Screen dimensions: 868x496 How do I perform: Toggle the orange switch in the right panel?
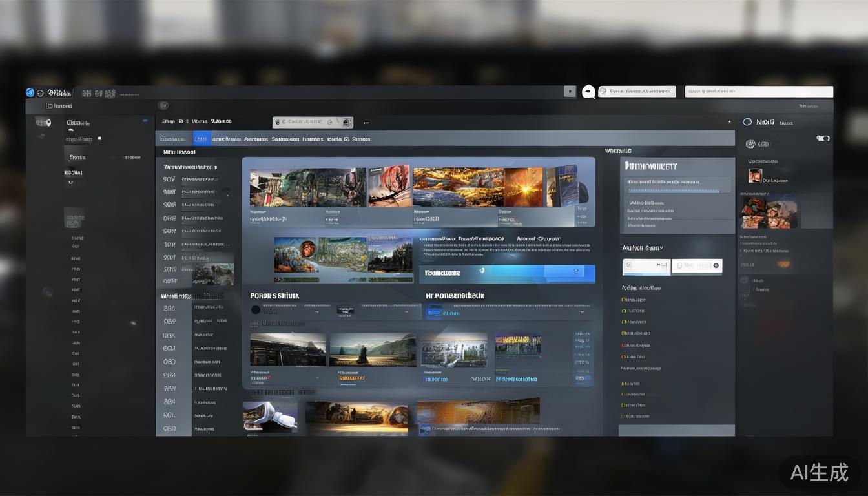tap(783, 264)
